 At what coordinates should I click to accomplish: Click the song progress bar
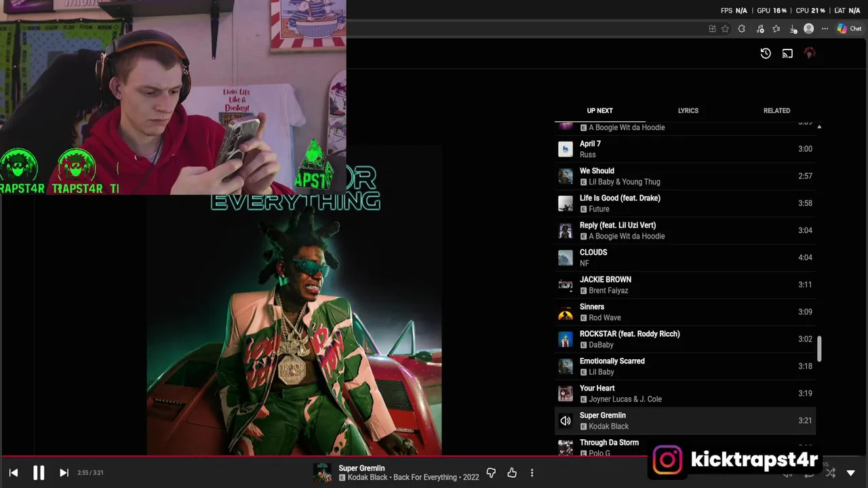[x=434, y=457]
